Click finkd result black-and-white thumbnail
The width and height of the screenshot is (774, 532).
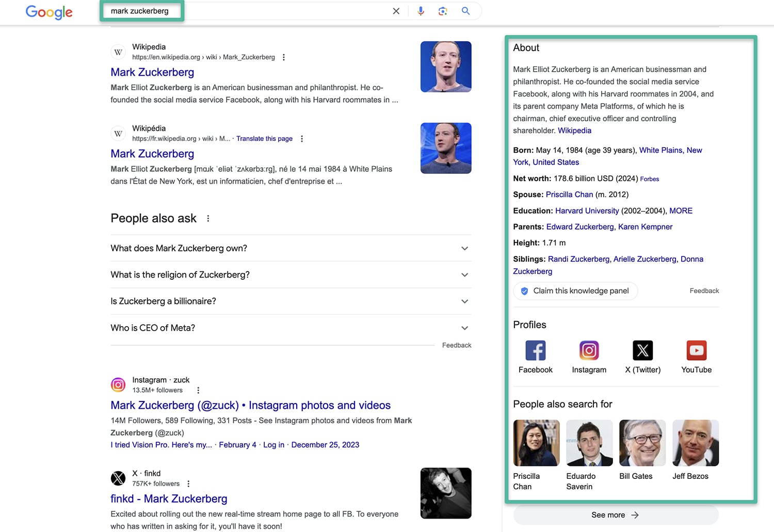(446, 493)
